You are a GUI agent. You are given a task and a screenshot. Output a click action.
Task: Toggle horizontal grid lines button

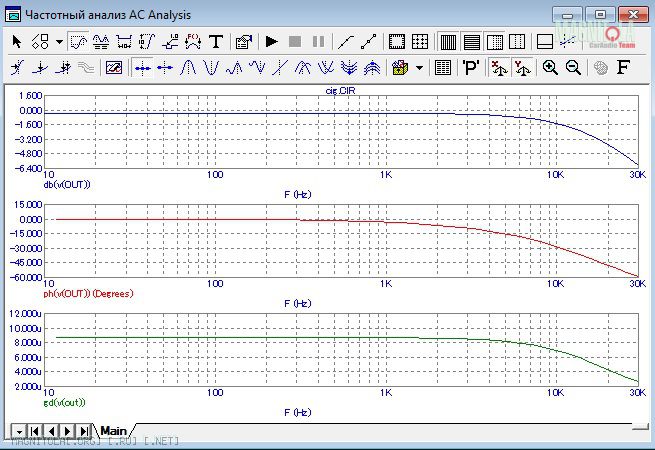[x=472, y=42]
